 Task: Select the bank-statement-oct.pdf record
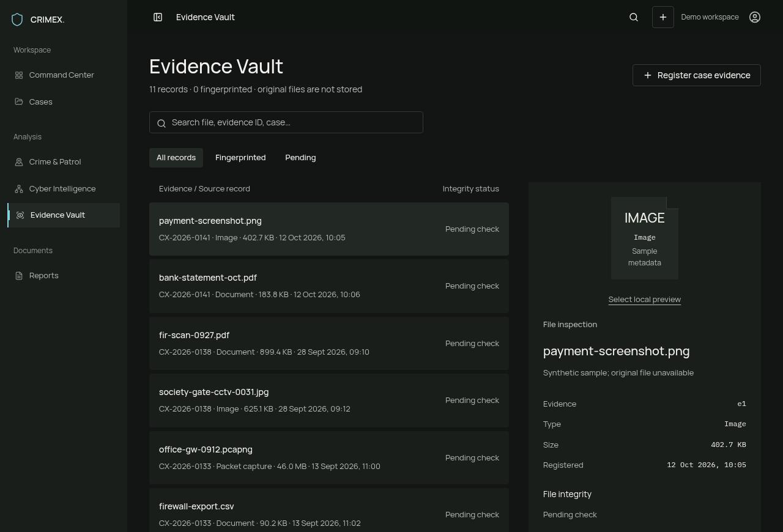[x=329, y=286]
